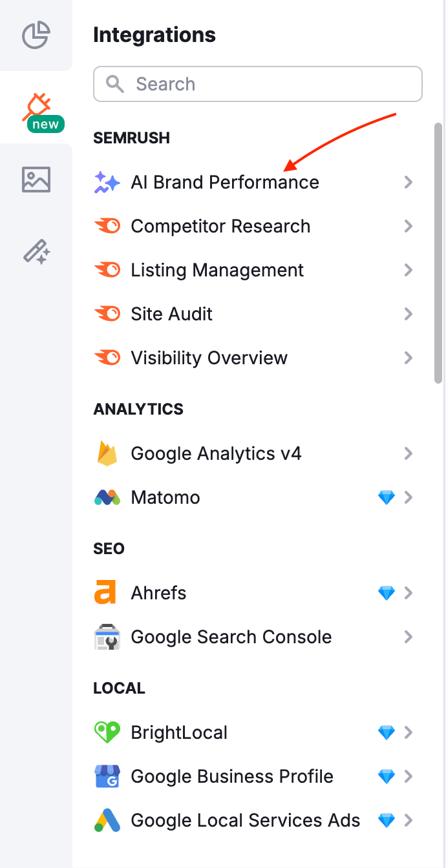
Task: Click the Semrush logo beside Competitor Research
Action: coord(107,226)
